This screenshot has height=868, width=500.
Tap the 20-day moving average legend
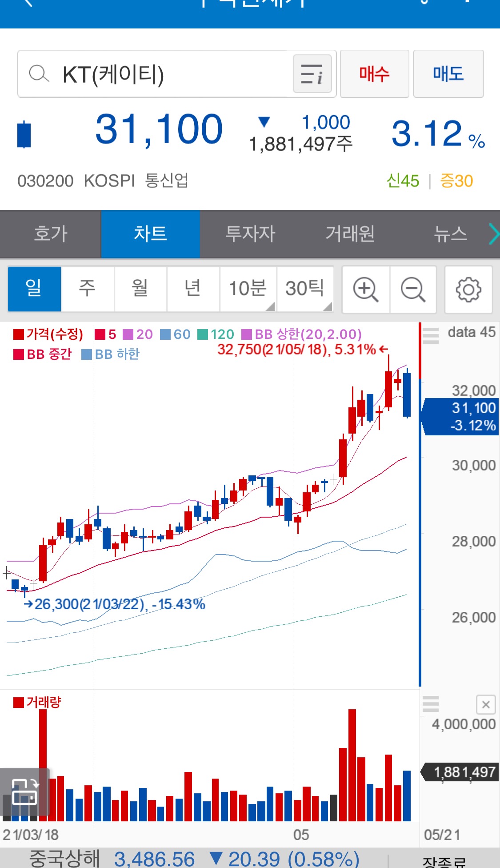pos(138,334)
